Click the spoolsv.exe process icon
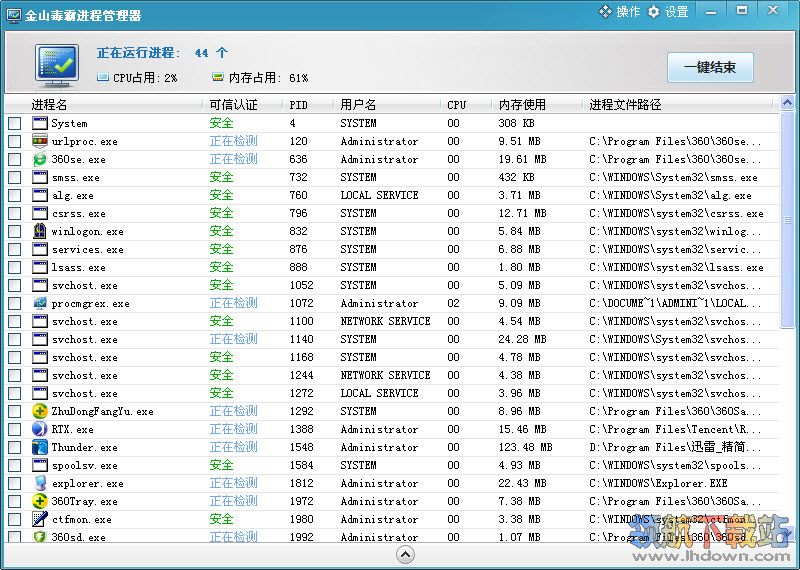Viewport: 800px width, 570px height. 39,465
